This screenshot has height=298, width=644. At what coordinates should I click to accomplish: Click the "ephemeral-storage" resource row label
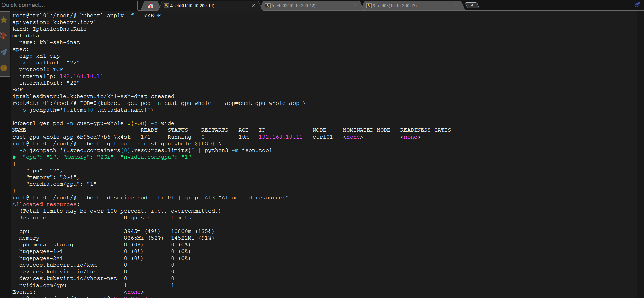48,245
